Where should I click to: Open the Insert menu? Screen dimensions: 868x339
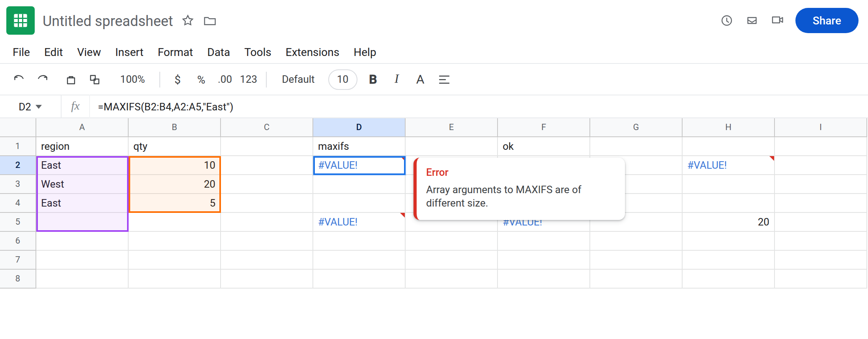pos(129,52)
